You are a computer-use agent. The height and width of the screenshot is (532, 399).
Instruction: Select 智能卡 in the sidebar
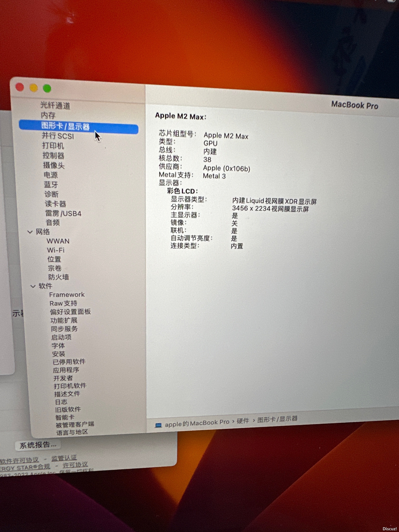coord(65,417)
